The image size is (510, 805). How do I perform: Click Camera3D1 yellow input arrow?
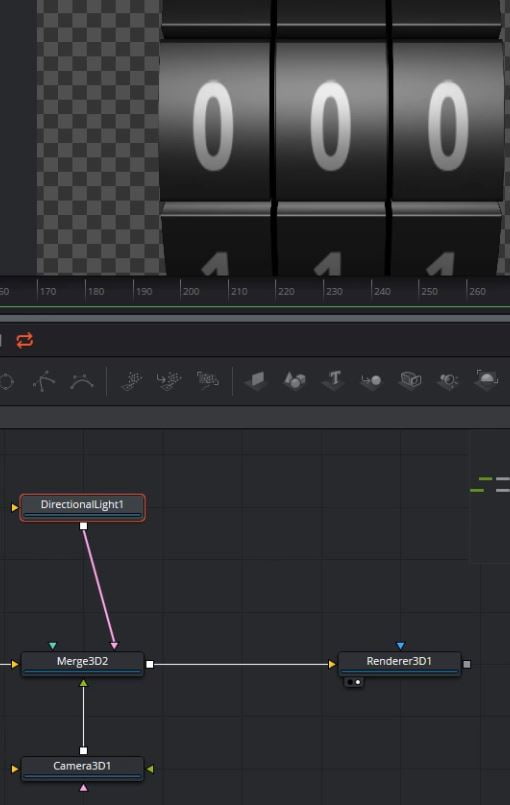[15, 769]
